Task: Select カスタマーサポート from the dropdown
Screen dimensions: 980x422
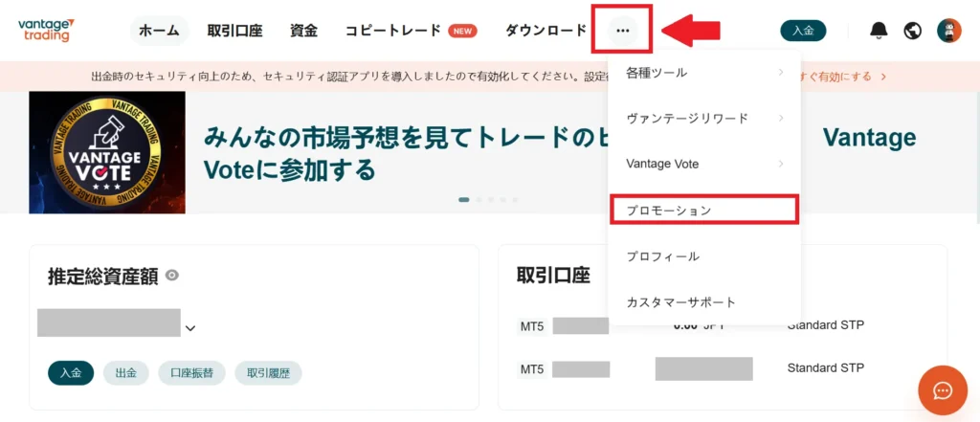Action: tap(704, 302)
